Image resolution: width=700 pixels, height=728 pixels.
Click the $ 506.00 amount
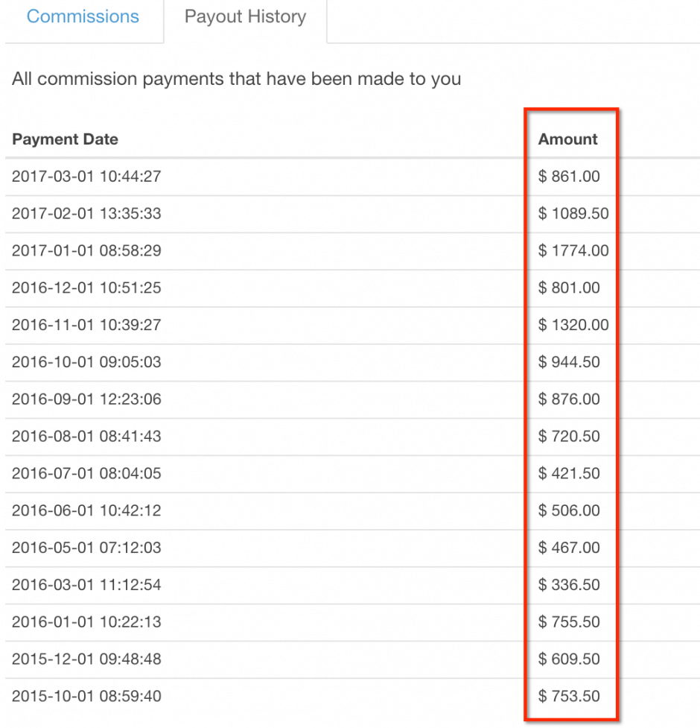pos(569,510)
